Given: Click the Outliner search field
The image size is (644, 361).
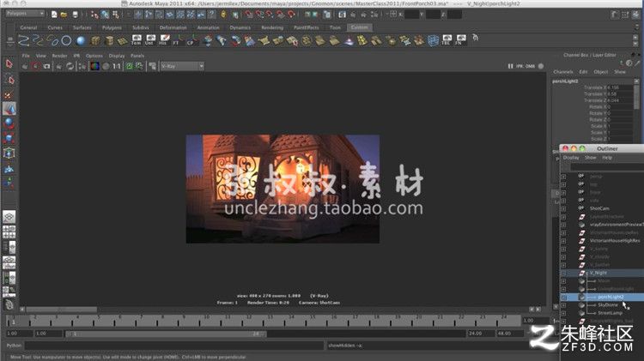Looking at the screenshot, I should coord(607,167).
